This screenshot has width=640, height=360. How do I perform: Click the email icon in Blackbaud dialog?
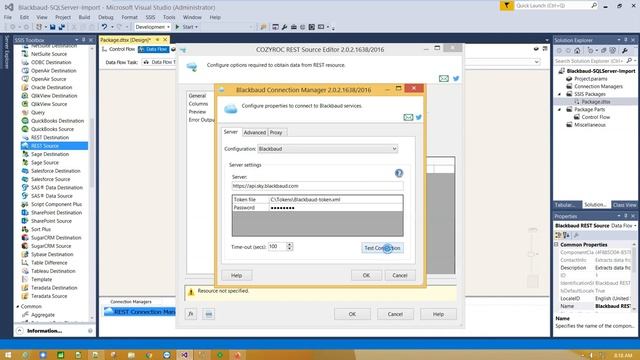coord(408,118)
